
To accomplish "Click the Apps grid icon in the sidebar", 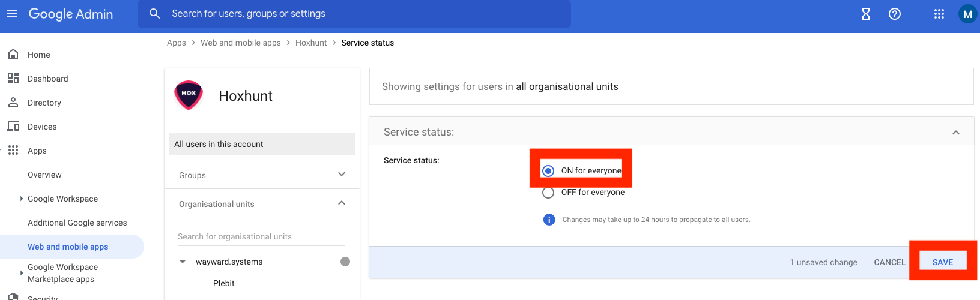I will pos(13,151).
